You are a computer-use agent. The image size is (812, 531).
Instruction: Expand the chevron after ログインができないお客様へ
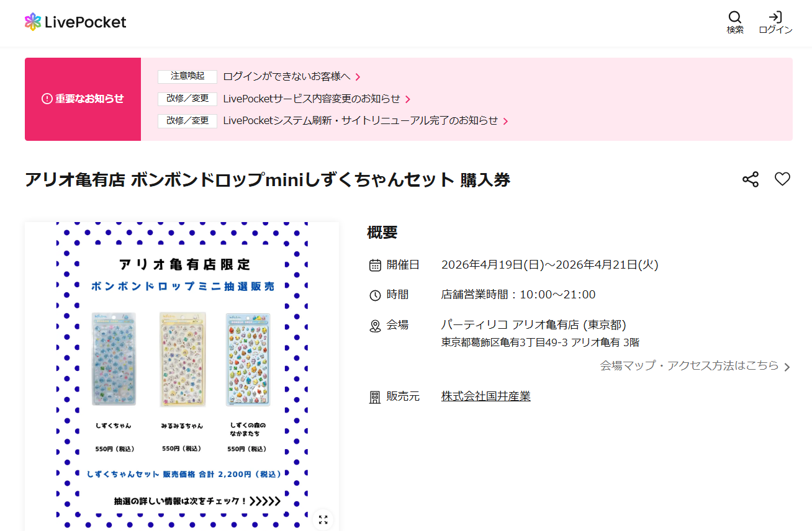358,76
